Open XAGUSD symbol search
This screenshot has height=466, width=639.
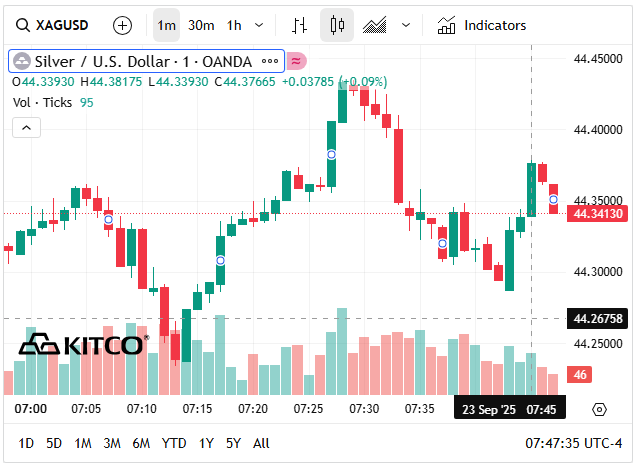62,25
